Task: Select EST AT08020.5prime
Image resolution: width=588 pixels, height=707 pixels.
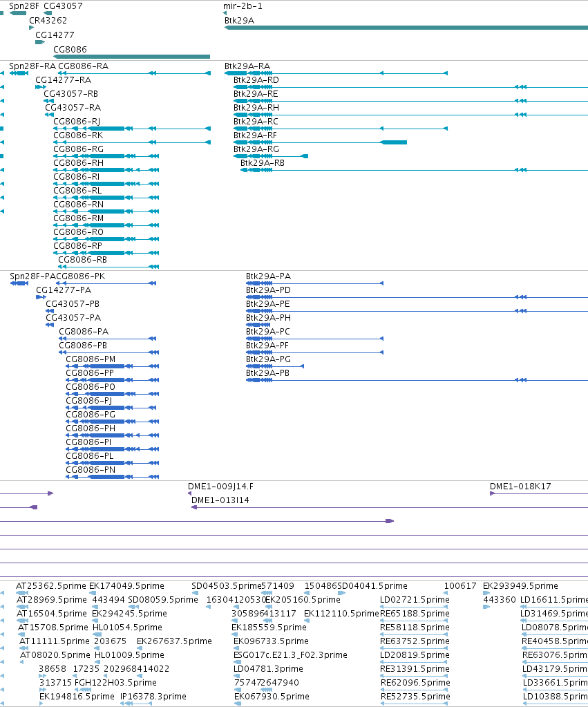Action: (x=55, y=655)
